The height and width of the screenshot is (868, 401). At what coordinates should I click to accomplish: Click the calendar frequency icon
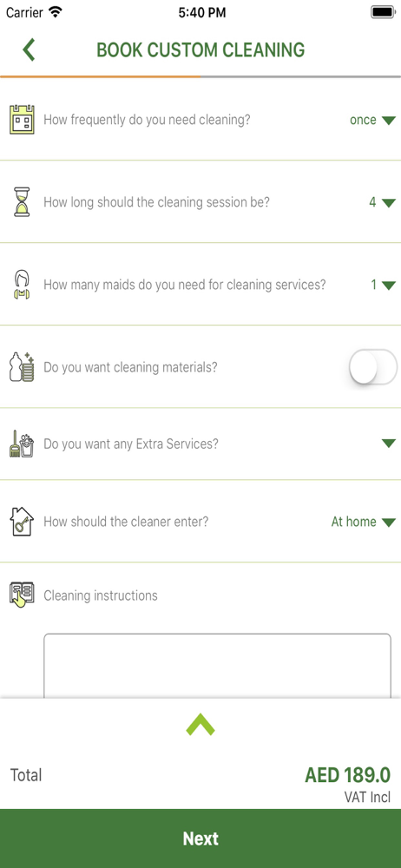(x=23, y=120)
